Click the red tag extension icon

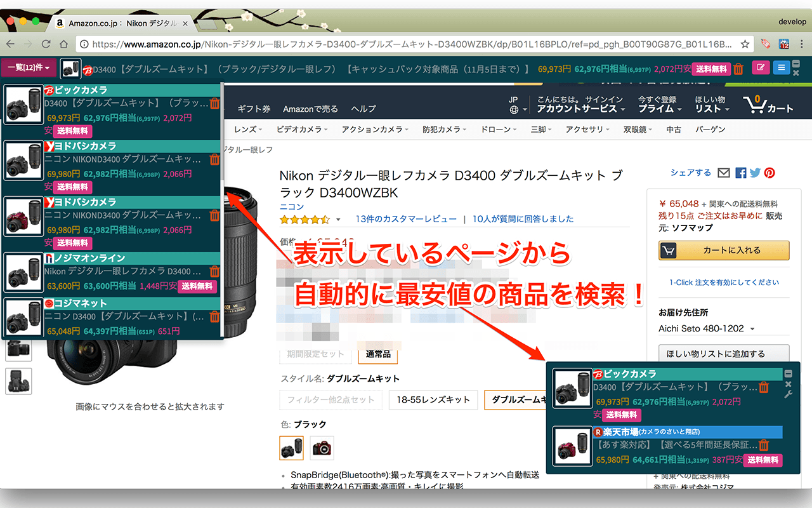coord(766,44)
